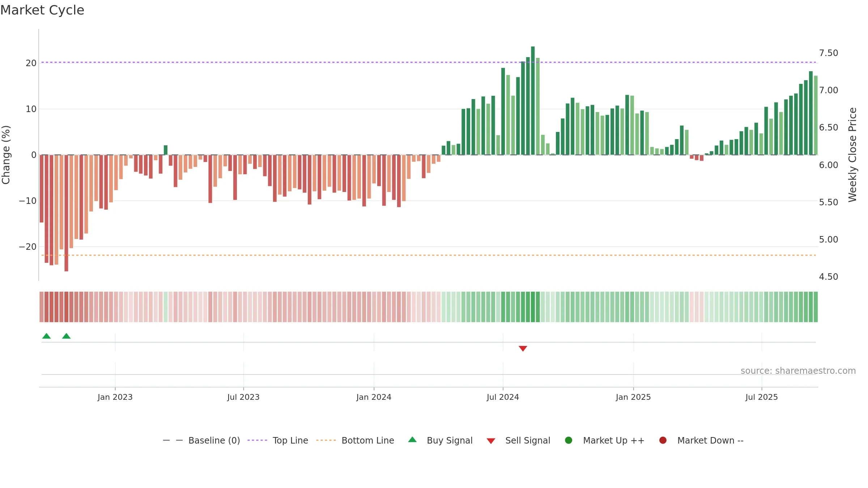This screenshot has height=488, width=868.
Task: Toggle the Bottom Line legend entry
Action: [355, 440]
